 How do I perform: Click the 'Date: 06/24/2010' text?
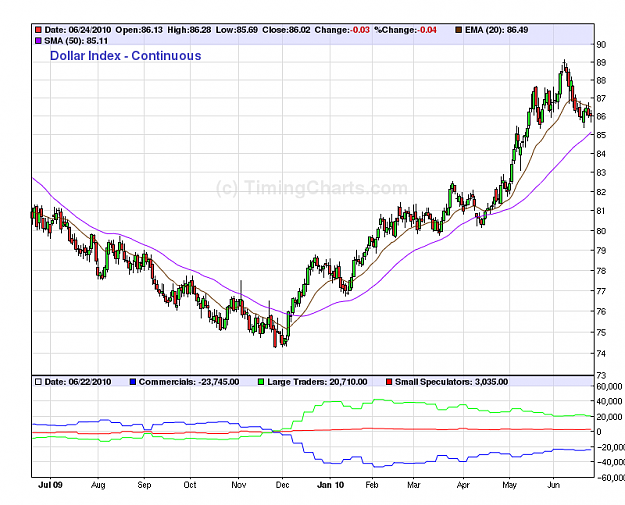(78, 30)
